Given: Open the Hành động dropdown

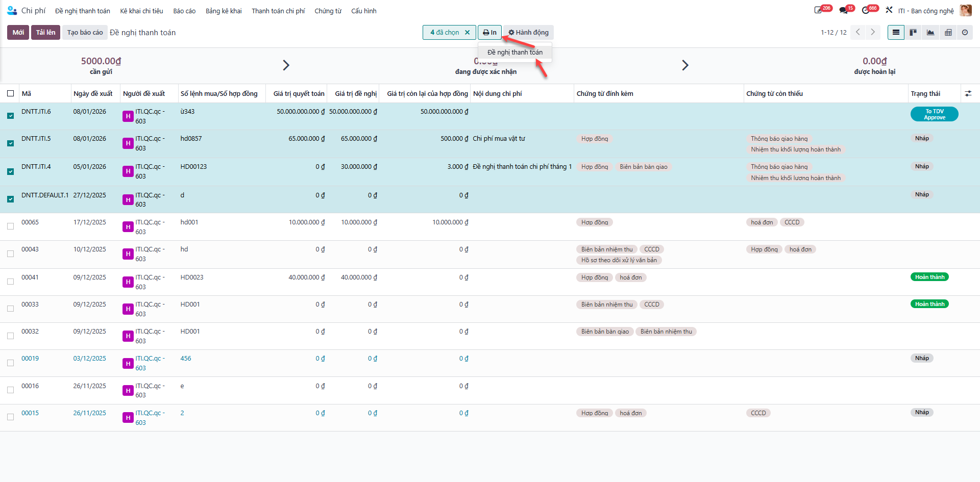Looking at the screenshot, I should (x=528, y=33).
